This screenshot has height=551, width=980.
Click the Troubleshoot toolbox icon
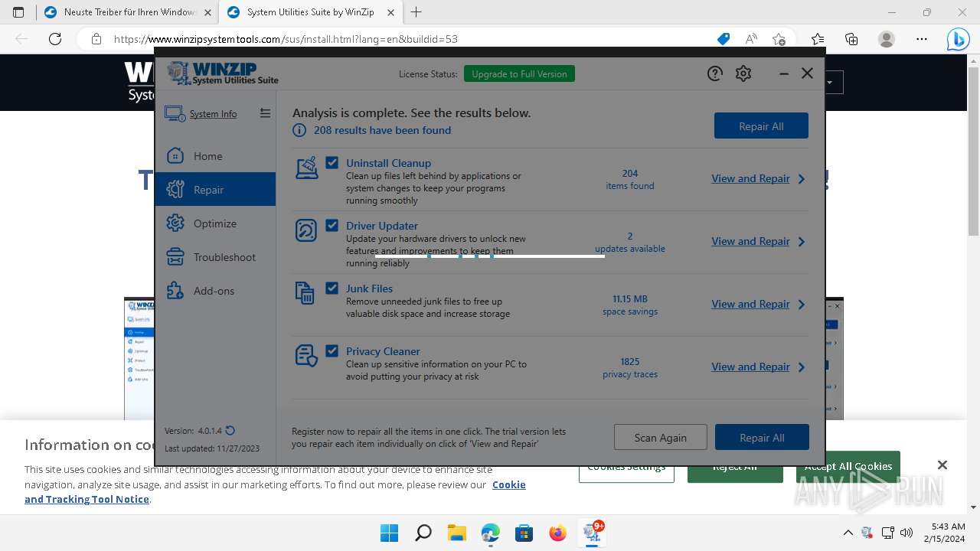(x=175, y=257)
